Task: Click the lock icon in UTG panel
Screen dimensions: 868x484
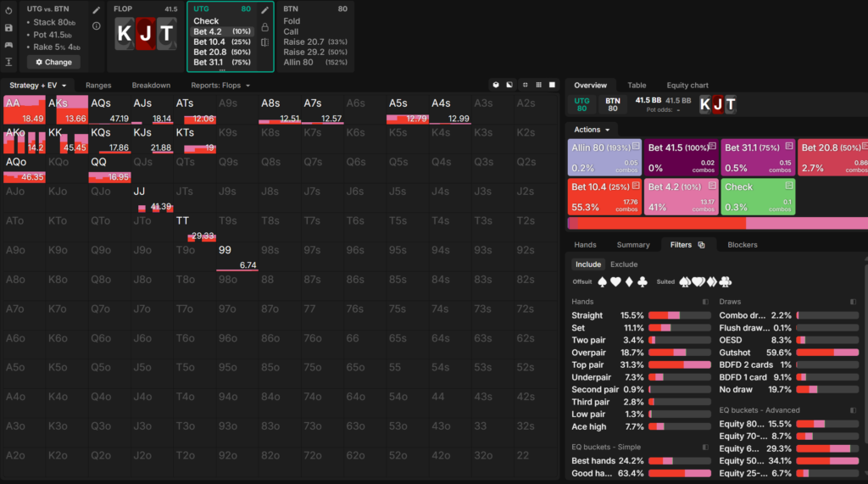Action: click(265, 26)
